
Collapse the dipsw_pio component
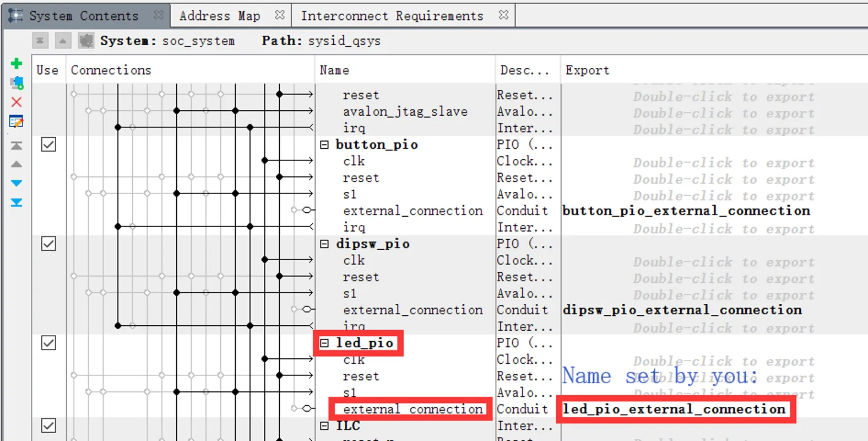point(324,244)
